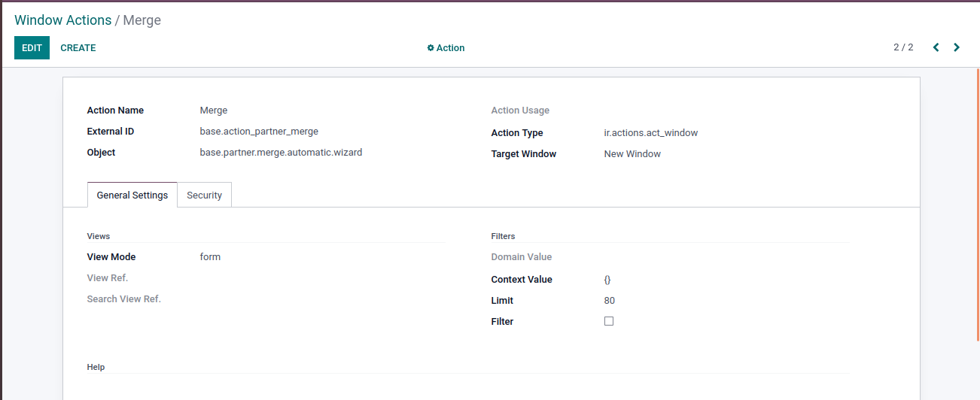Switch to the Security tab

tap(205, 195)
